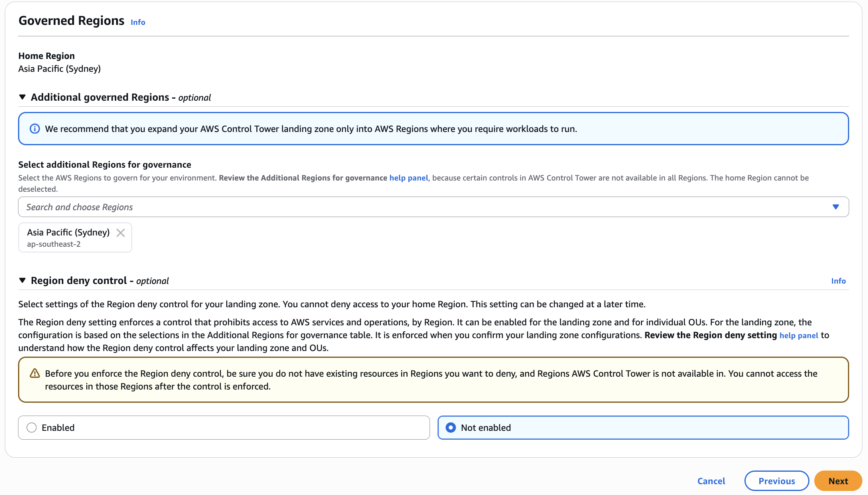Screen dimensions: 868x495
Task: Open help panel link for Region deny setting
Action: point(799,335)
